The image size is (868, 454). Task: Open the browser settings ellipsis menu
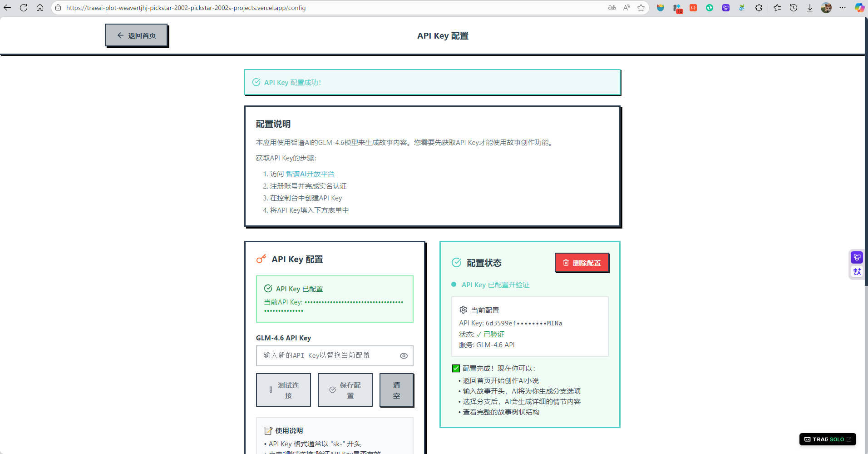(x=843, y=8)
